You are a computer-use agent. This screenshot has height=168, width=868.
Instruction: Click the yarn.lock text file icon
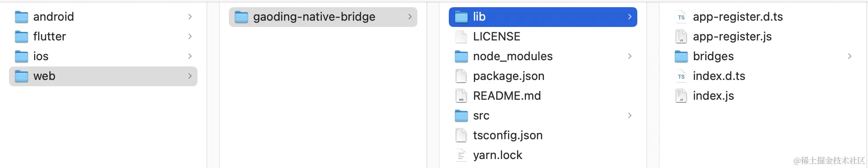[x=461, y=155]
